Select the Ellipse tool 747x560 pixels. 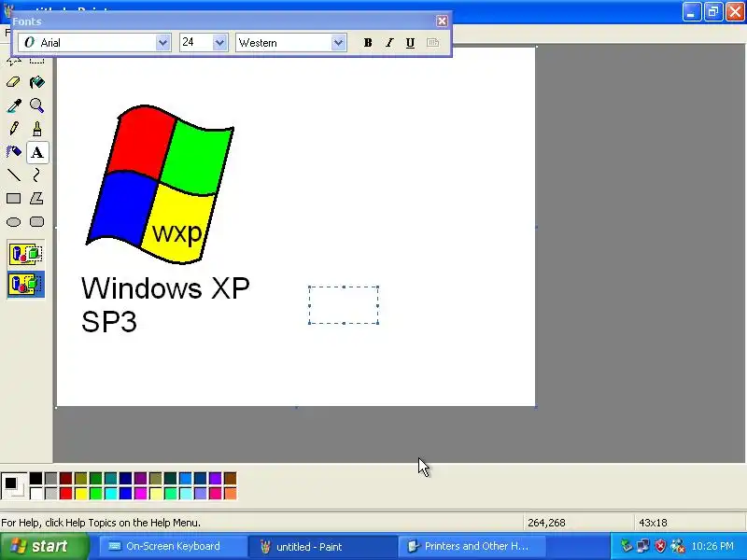(x=13, y=222)
